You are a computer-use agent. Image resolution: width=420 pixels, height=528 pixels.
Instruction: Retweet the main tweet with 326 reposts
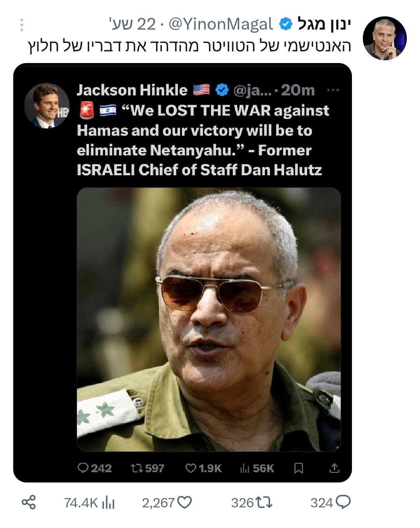coord(264,503)
